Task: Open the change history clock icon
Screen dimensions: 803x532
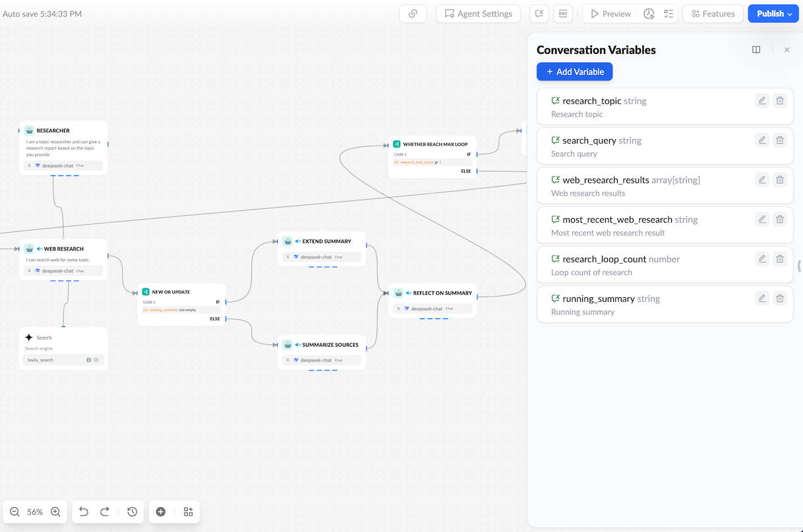Action: (x=132, y=512)
